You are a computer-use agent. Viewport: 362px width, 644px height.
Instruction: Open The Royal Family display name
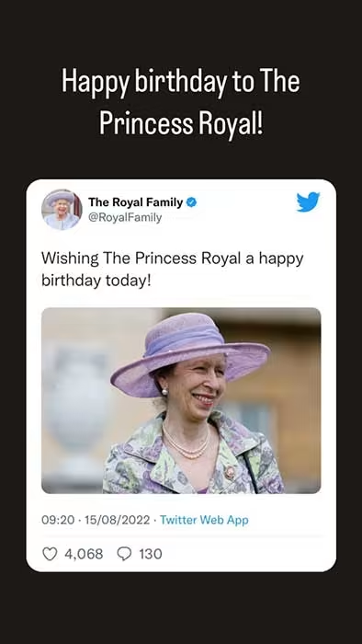pos(135,202)
